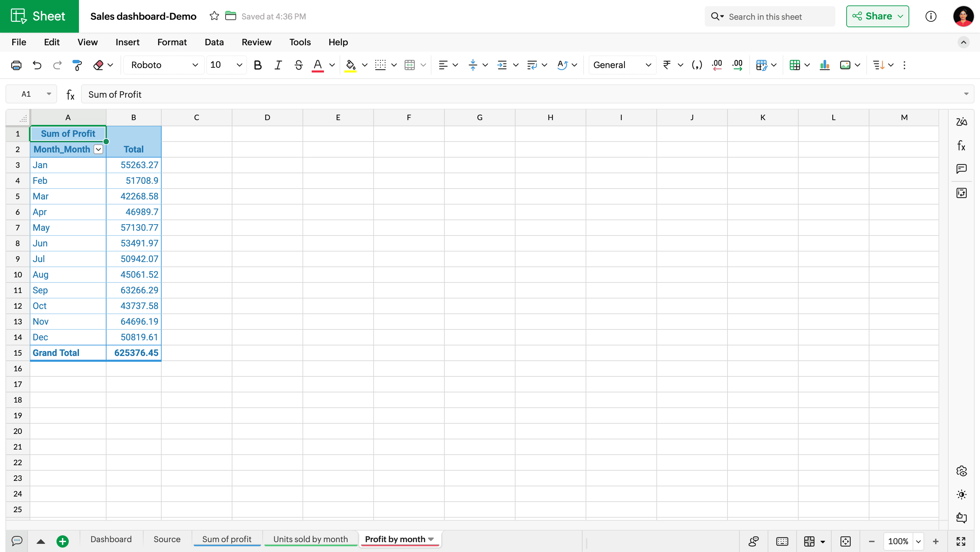Open the font size dropdown showing 10
The width and height of the screenshot is (980, 552).
(226, 65)
